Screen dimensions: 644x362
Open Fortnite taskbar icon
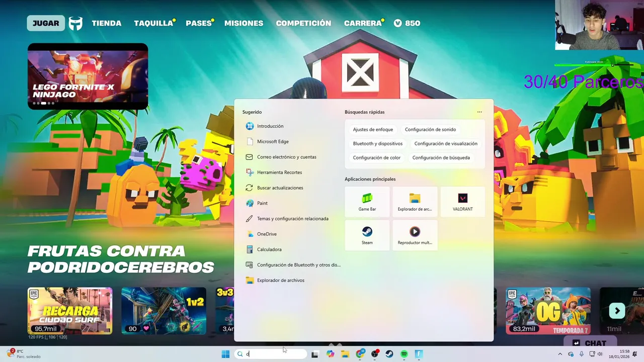[419, 354]
